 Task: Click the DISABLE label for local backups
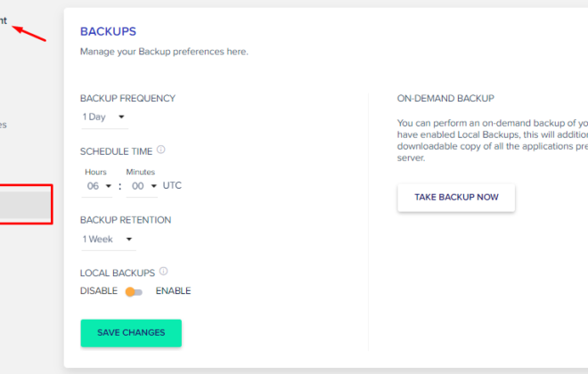coord(99,291)
